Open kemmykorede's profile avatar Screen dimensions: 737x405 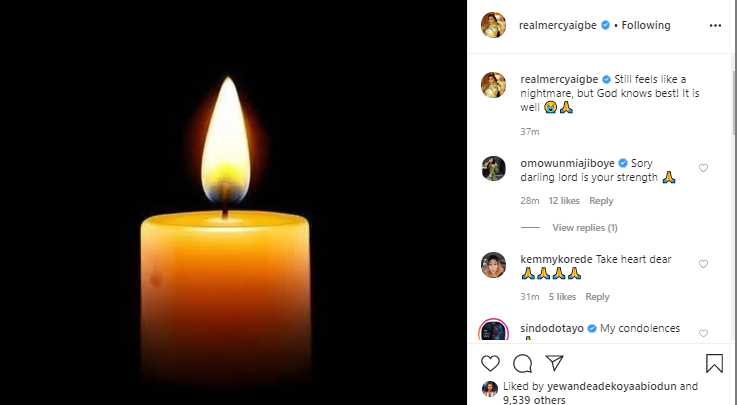pos(493,265)
